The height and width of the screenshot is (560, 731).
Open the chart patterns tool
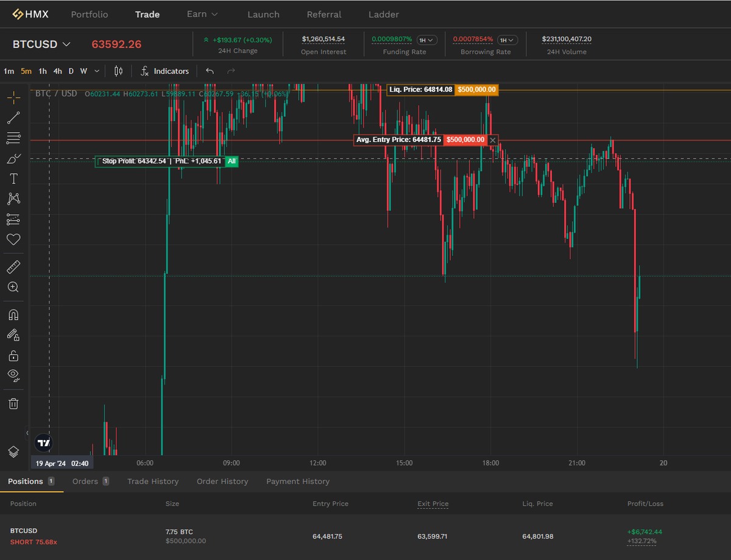(x=13, y=199)
